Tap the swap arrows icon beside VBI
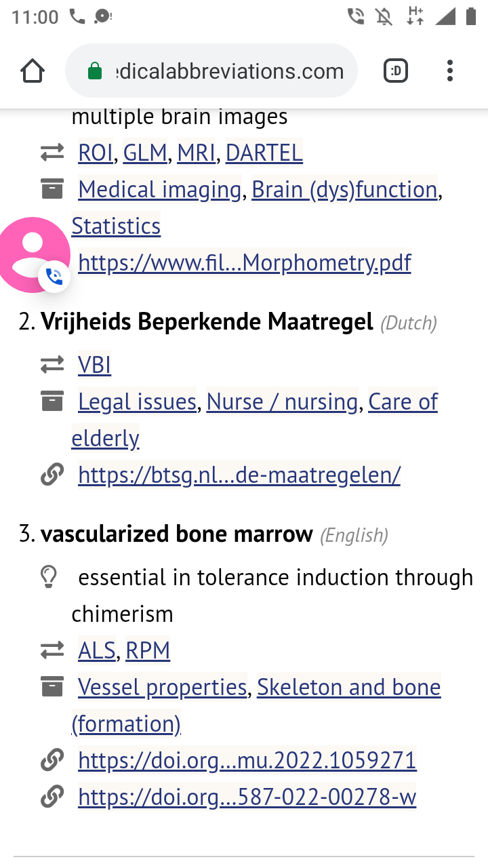The width and height of the screenshot is (488, 868). [52, 365]
